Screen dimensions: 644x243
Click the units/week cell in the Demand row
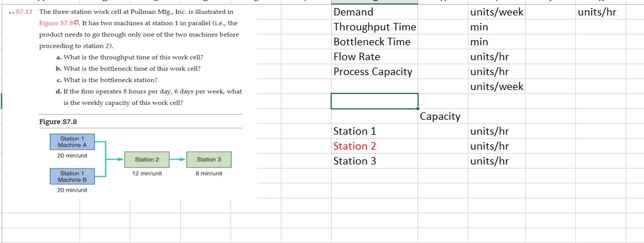click(x=496, y=12)
